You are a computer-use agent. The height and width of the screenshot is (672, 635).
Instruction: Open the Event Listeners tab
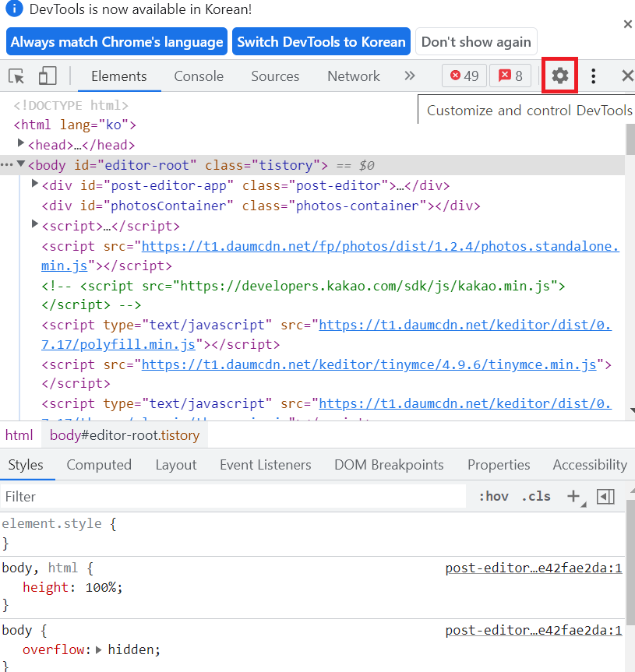tap(266, 465)
